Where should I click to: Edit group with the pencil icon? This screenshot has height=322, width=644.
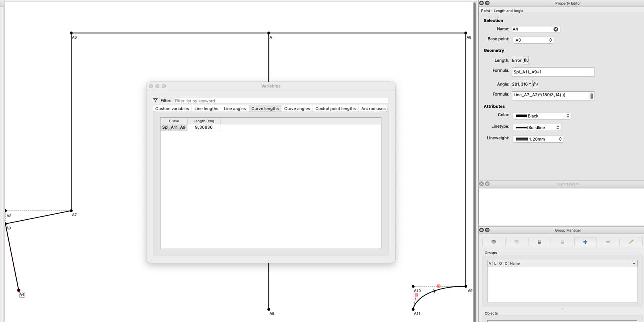[631, 242]
